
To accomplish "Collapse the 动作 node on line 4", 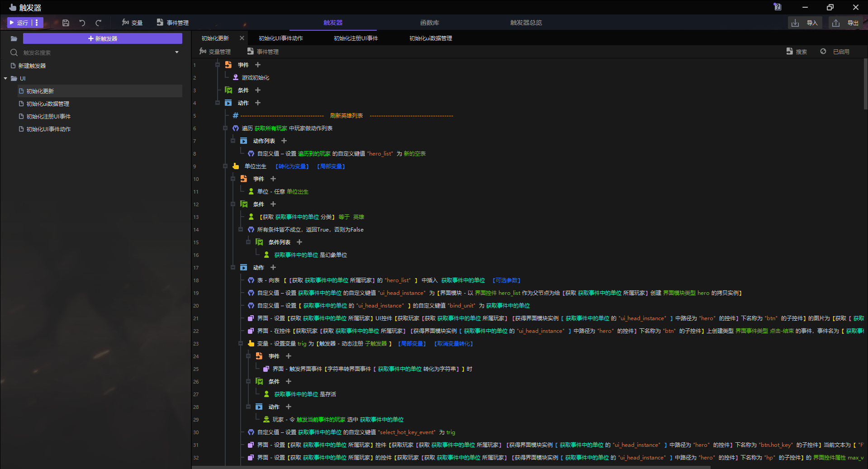I will click(x=218, y=103).
